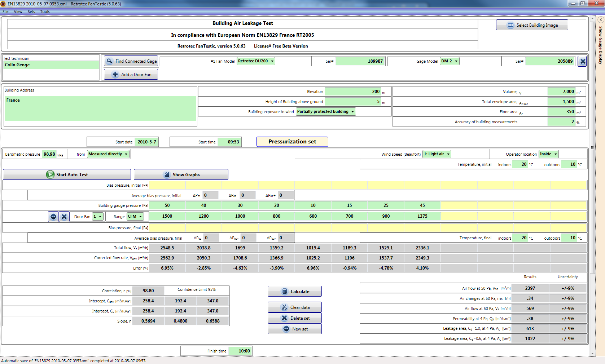
Task: Click the Floor area value field
Action: coord(561,112)
